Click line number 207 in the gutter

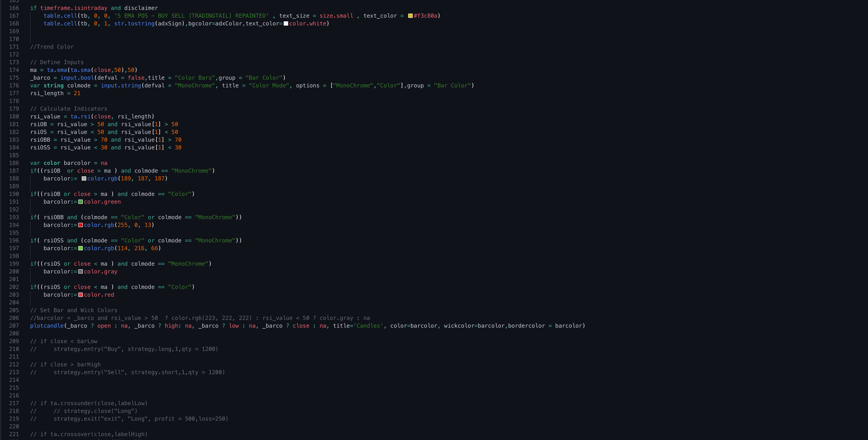tap(14, 326)
